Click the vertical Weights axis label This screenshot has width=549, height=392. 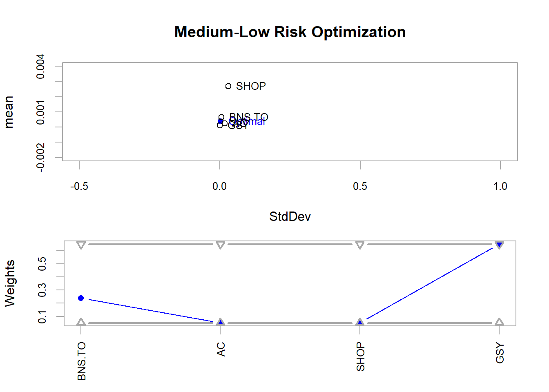coord(10,283)
